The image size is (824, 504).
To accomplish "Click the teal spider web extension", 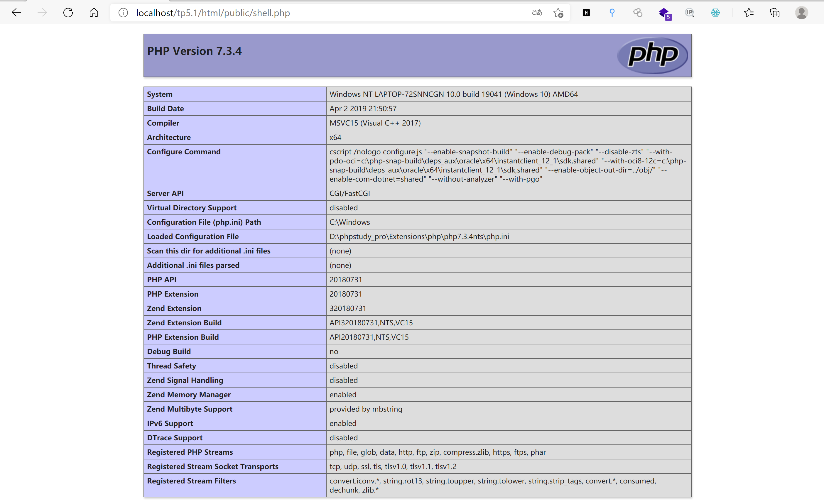I will tap(715, 13).
